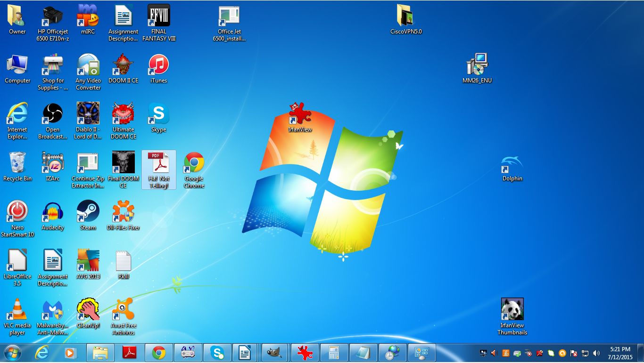The image size is (644, 363).
Task: Select the Final DOOM CE icon
Action: pos(124,170)
